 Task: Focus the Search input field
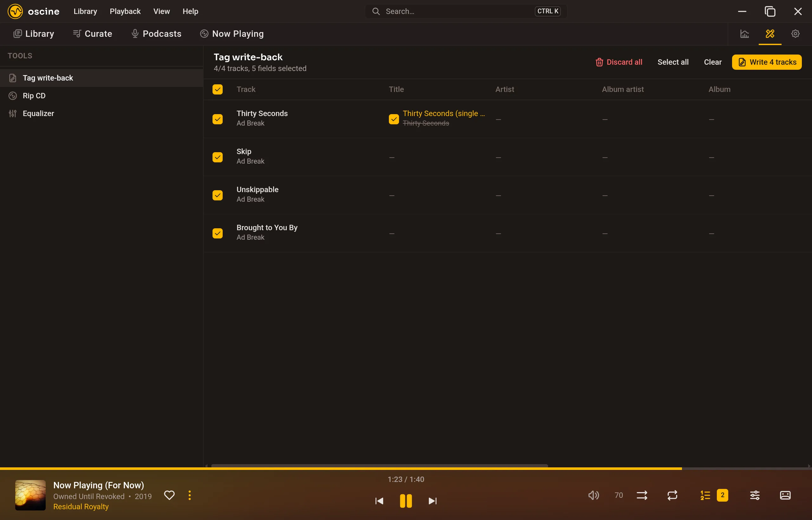pyautogui.click(x=466, y=11)
